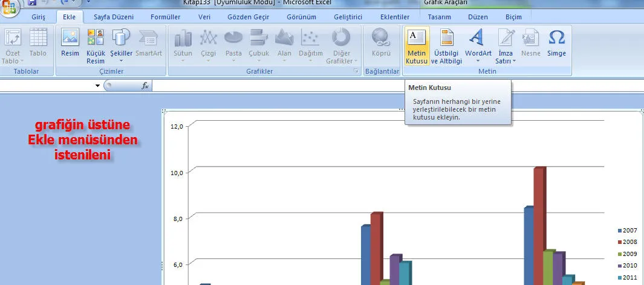Insert a Metin Kutusu text box
The image size is (644, 285).
[417, 46]
